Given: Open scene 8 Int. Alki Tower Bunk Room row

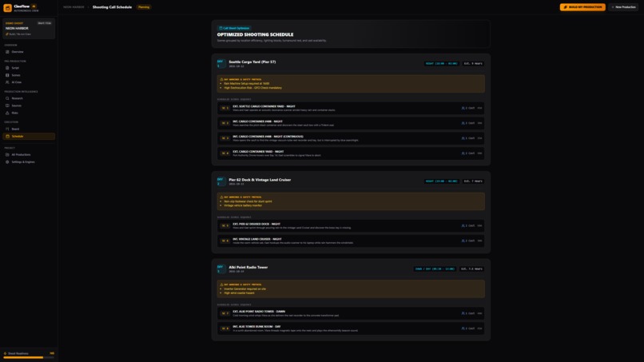Looking at the screenshot, I should 351,328.
